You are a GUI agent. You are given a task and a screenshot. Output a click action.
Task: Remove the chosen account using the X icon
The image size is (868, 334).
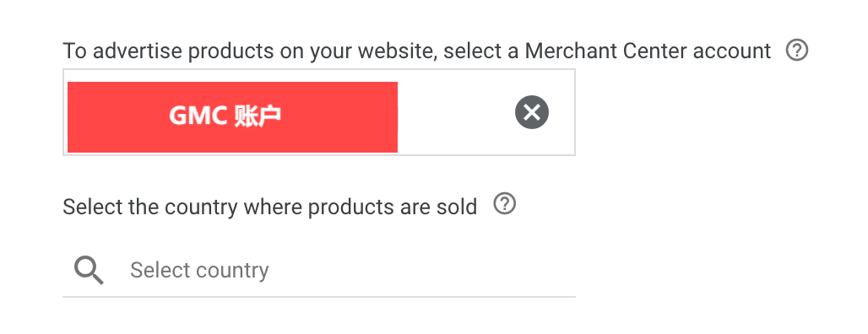pyautogui.click(x=531, y=112)
